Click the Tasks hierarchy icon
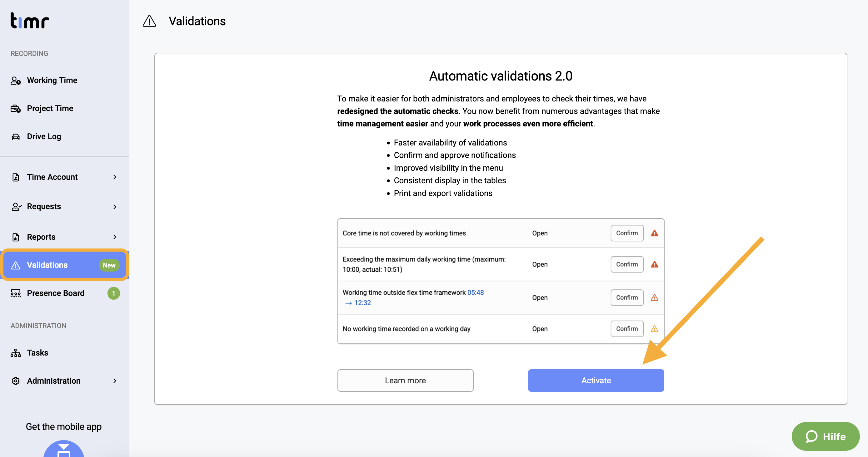Screen dimensions: 868x457 [x=16, y=353]
